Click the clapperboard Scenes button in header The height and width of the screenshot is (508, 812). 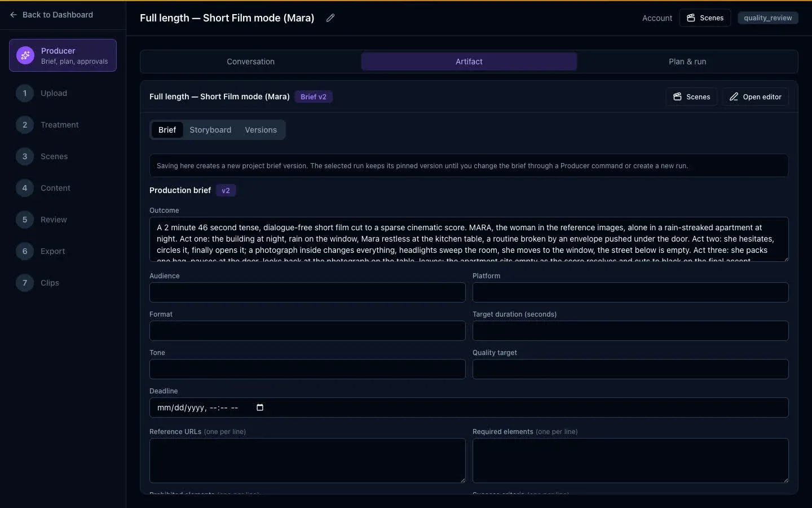pos(705,18)
